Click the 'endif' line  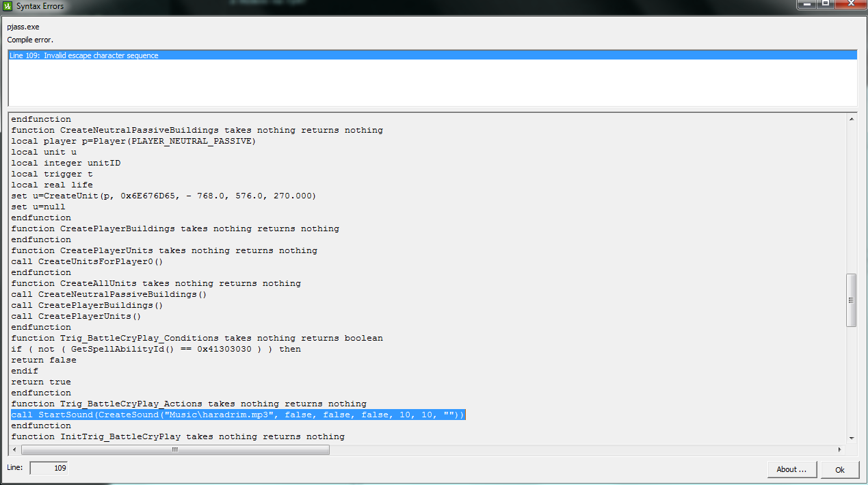pyautogui.click(x=25, y=371)
